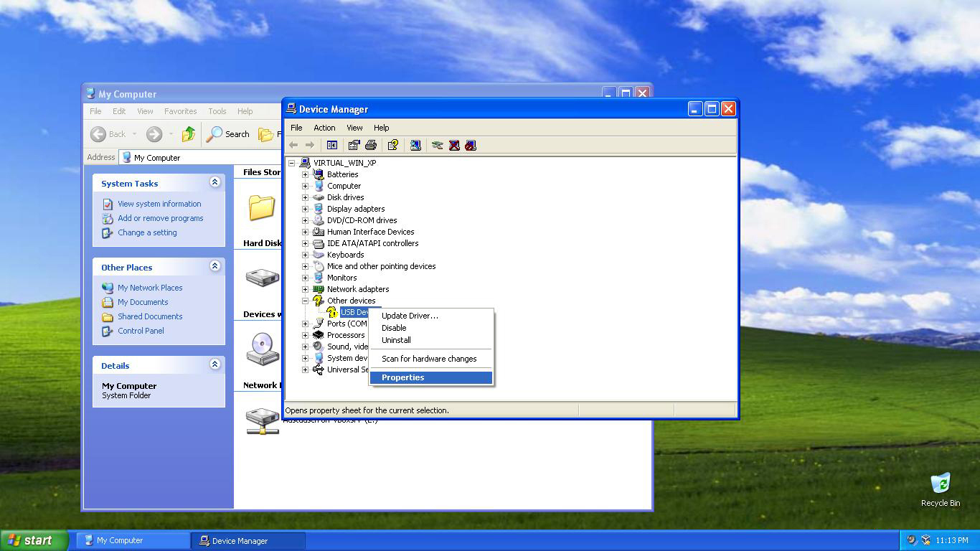Open Properties via Device Manager toolbar icon
This screenshot has width=980, height=551.
click(x=354, y=145)
